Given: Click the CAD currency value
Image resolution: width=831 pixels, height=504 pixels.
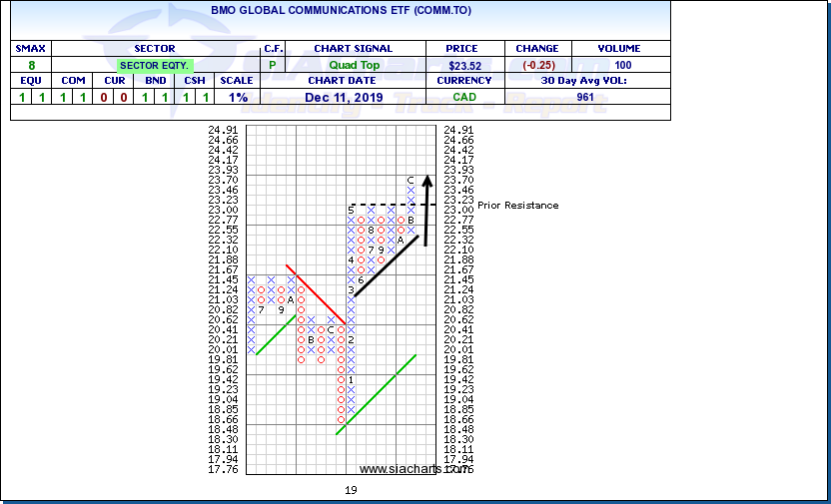Looking at the screenshot, I should (466, 97).
